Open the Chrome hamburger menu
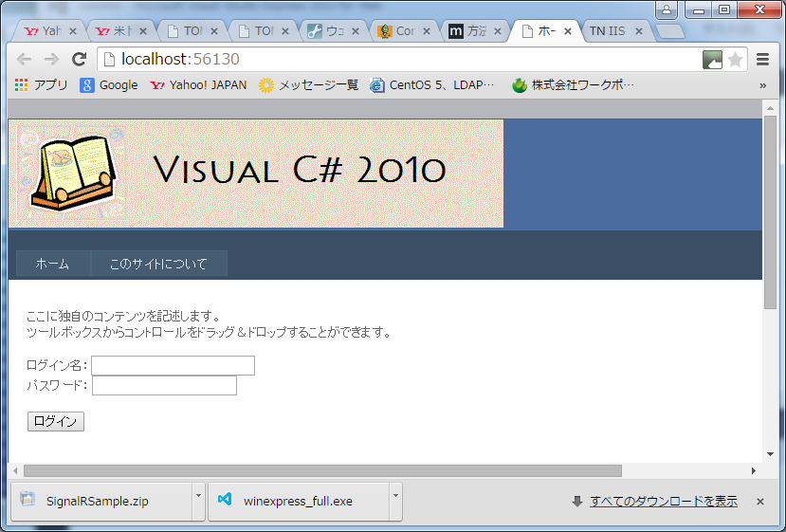This screenshot has width=786, height=532. pos(763,59)
